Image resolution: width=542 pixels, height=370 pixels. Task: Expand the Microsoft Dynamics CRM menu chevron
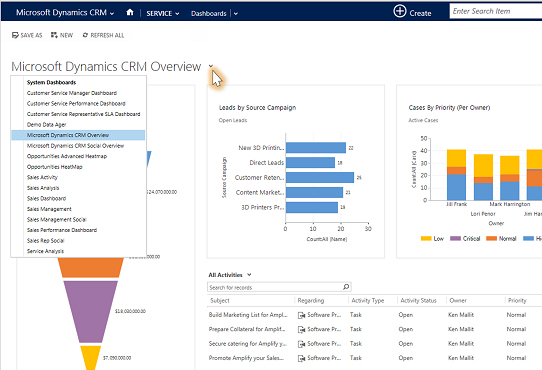pyautogui.click(x=112, y=13)
